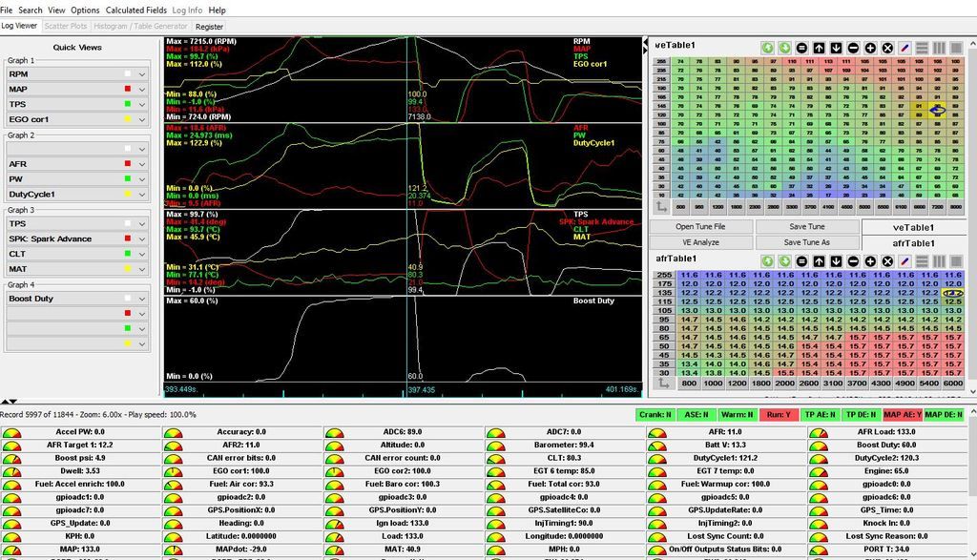Click the multiply (X) icon in afrTable1 toolbar
This screenshot has width=977, height=560.
click(x=887, y=261)
